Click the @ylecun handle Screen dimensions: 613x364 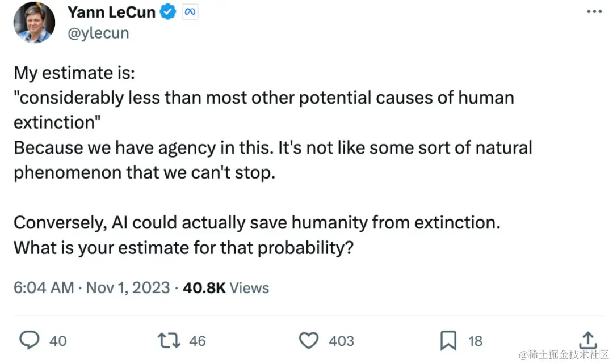click(x=98, y=33)
